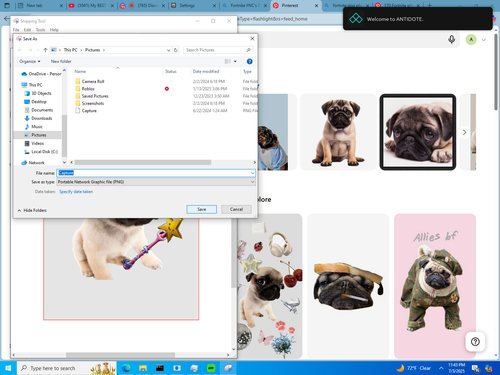
Task: Show hidden system tray icons
Action: tap(441, 368)
